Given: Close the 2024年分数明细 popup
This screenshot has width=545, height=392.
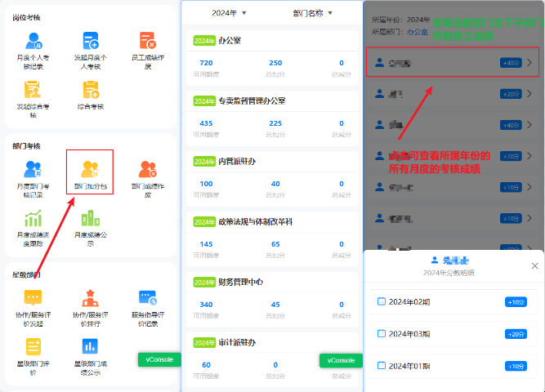Looking at the screenshot, I should [x=535, y=265].
